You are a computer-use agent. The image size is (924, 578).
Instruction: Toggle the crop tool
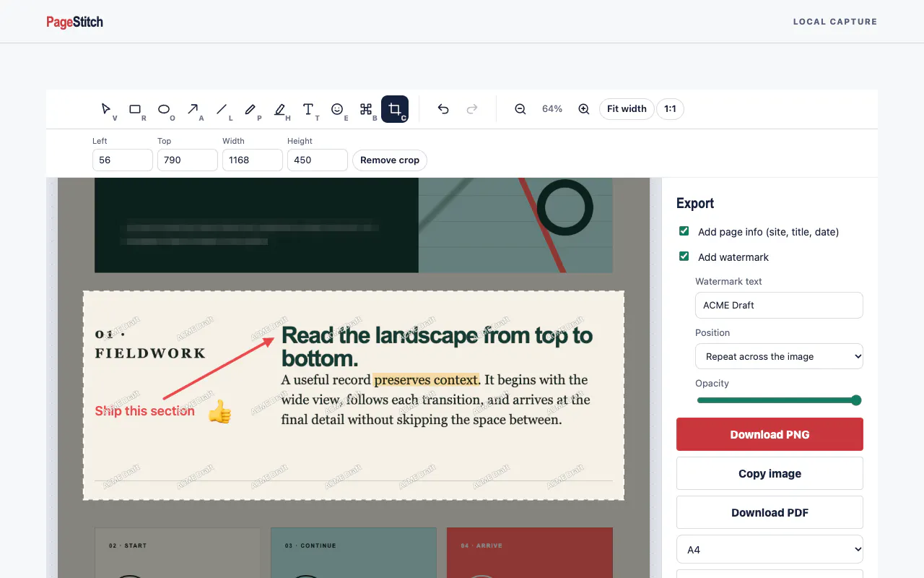pyautogui.click(x=395, y=109)
